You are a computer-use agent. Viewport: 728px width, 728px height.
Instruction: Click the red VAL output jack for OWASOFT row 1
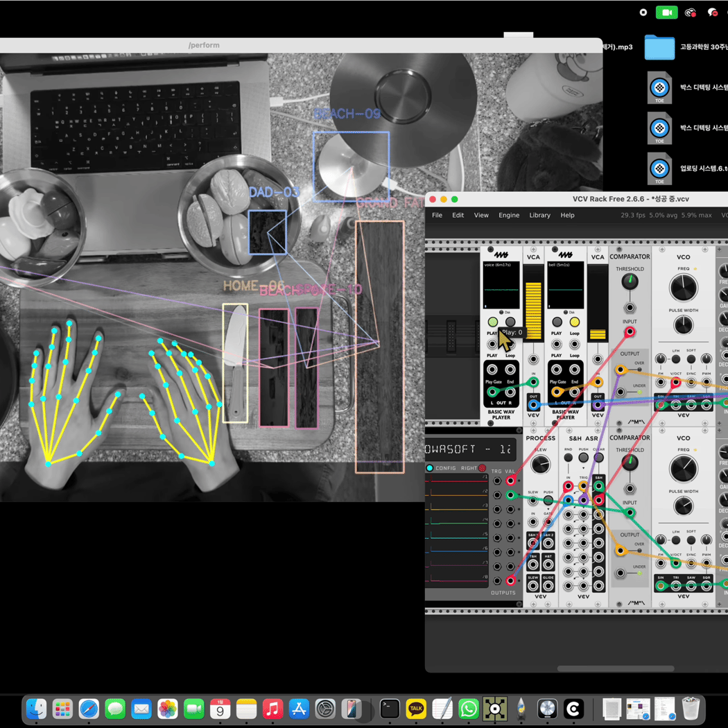tap(510, 480)
